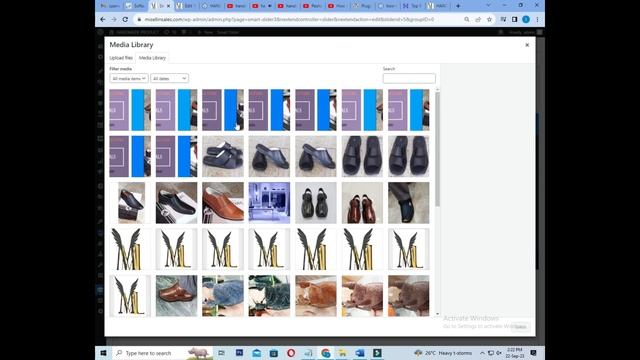The height and width of the screenshot is (360, 640).
Task: Open the zoom magnifier in the address bar
Action: click(x=467, y=19)
